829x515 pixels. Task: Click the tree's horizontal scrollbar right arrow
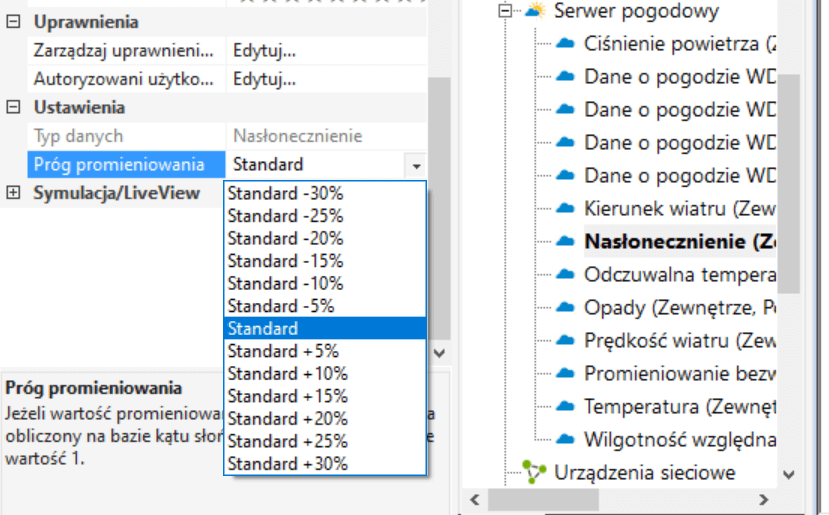[763, 499]
